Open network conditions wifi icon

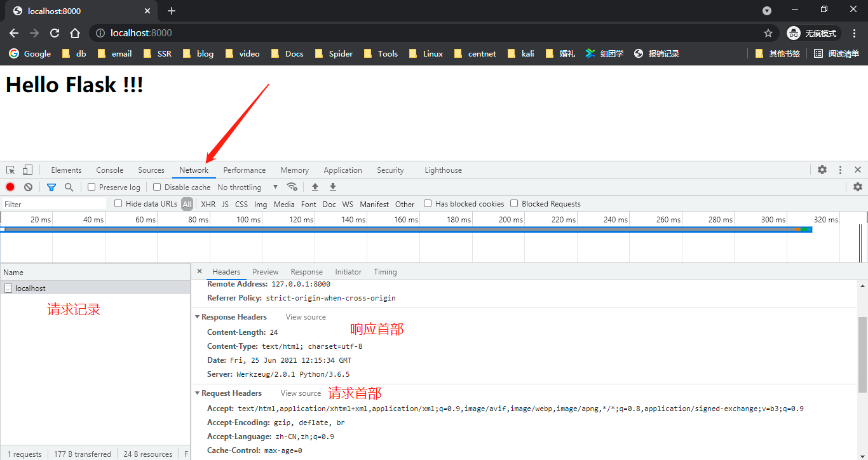(x=292, y=187)
